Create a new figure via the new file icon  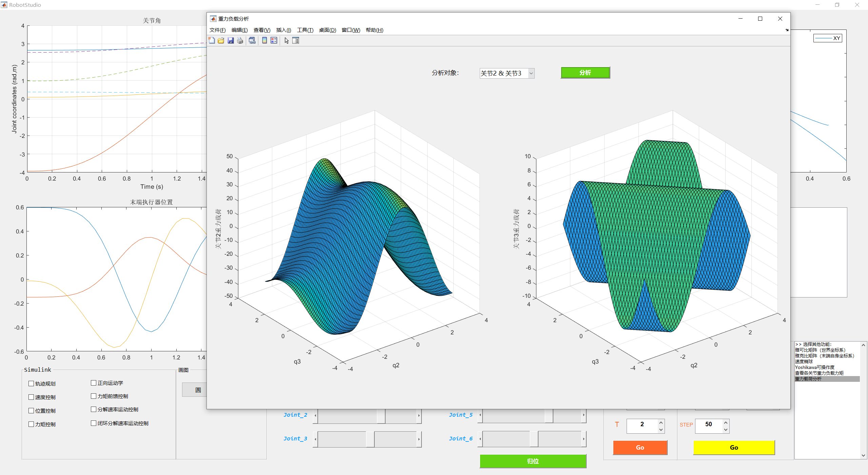(211, 40)
